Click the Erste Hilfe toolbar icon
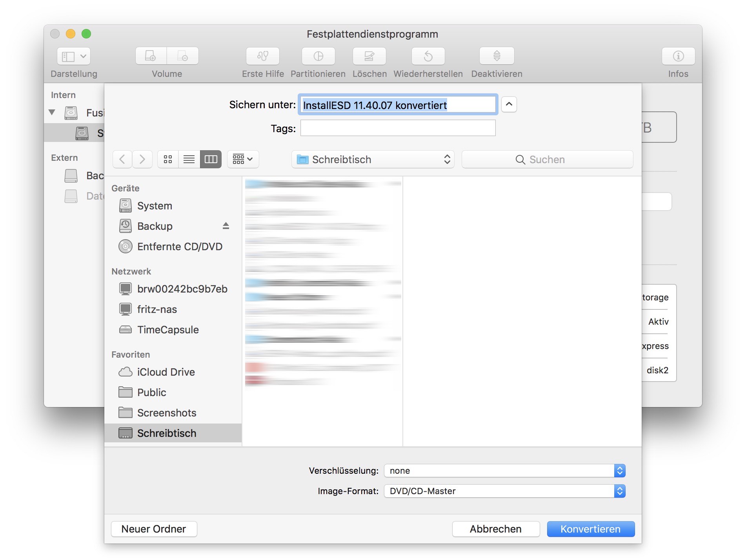 (262, 56)
